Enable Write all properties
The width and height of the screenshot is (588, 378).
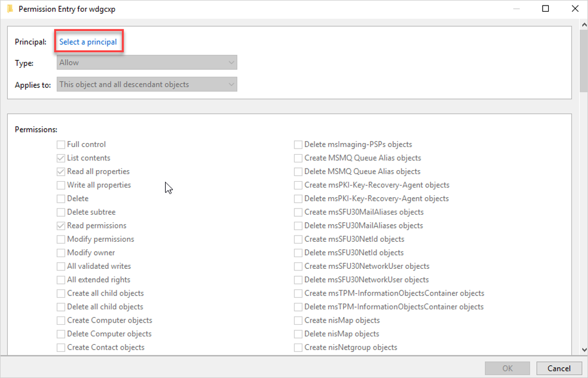tap(60, 185)
